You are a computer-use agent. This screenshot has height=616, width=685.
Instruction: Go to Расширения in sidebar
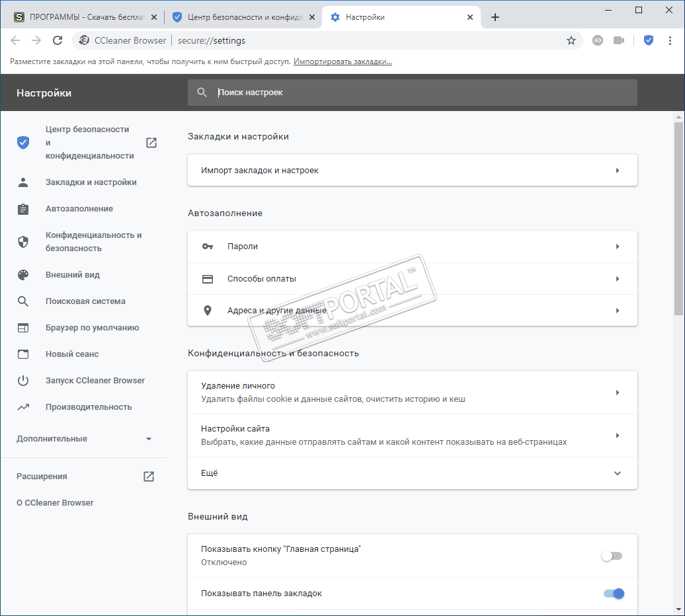[x=42, y=477]
